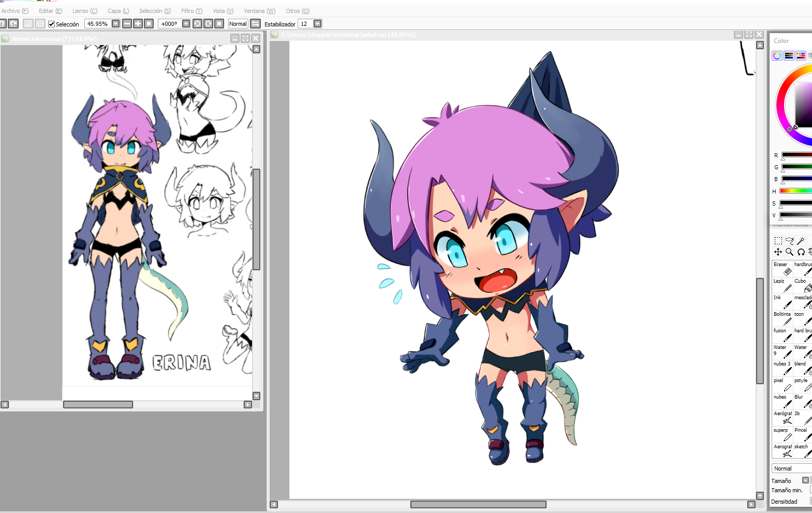This screenshot has height=513, width=812.
Task: Pick the Water 9 brush
Action: (783, 351)
